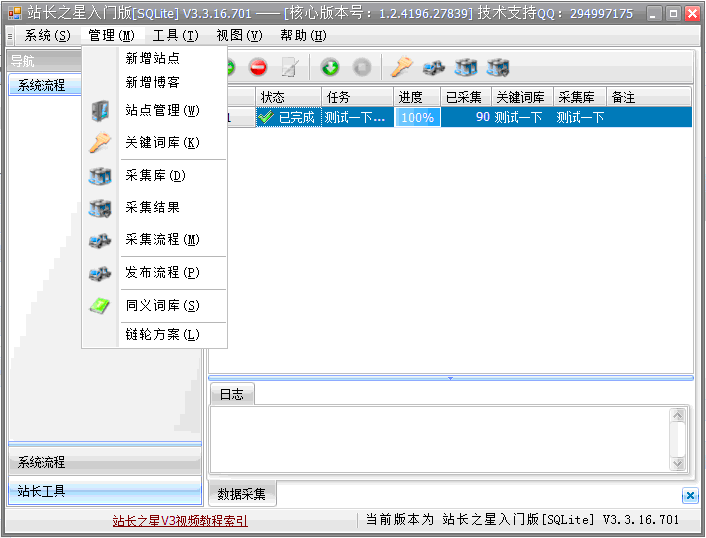The width and height of the screenshot is (706, 538).
Task: Open the 工具(T) menu
Action: point(175,36)
